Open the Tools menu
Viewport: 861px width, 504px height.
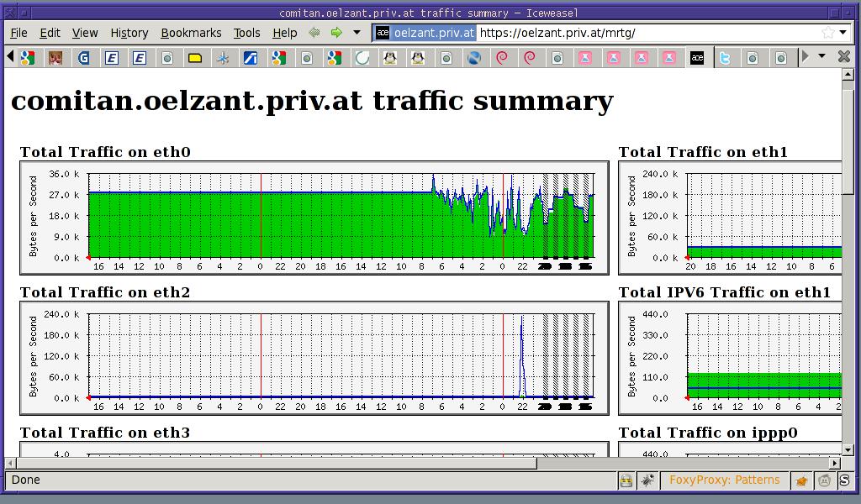click(246, 33)
